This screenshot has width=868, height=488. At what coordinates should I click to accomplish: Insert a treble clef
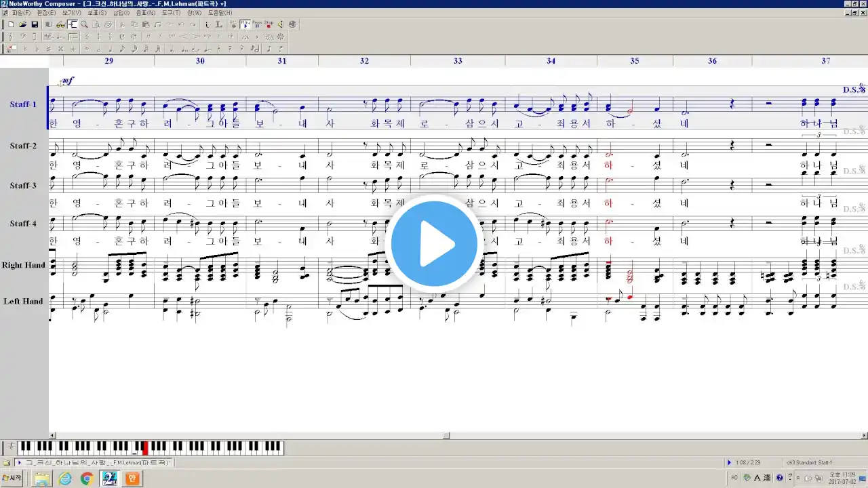tap(10, 37)
